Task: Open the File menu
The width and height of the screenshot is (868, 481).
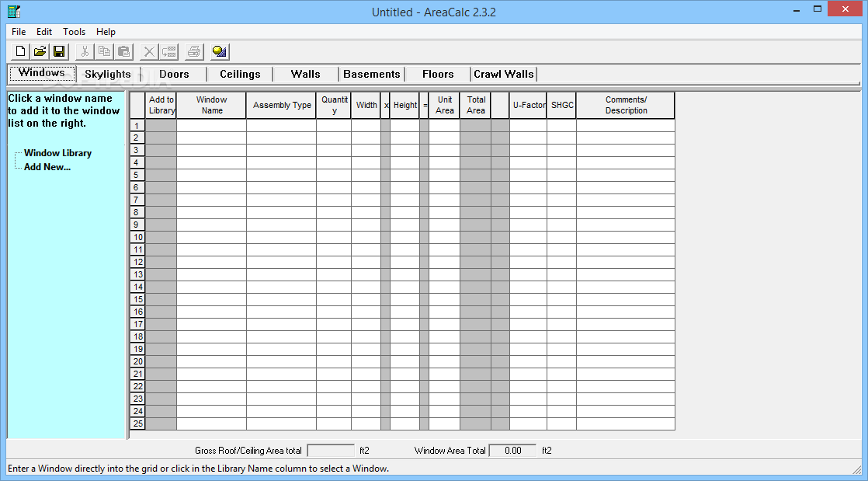Action: point(19,32)
